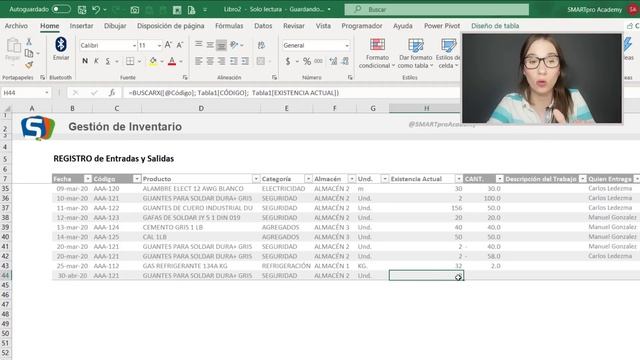Open the Categoría column filter dropdown
The height and width of the screenshot is (360, 640).
coord(308,179)
